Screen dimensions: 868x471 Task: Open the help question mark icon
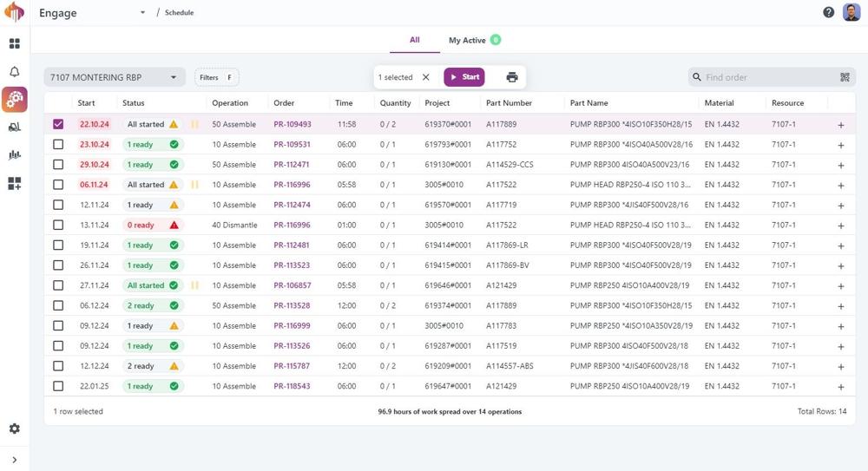click(x=828, y=12)
